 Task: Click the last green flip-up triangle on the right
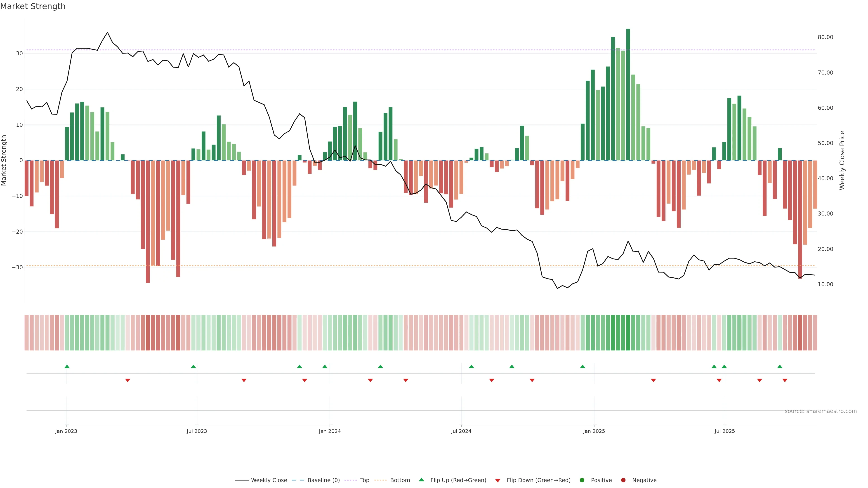point(780,366)
